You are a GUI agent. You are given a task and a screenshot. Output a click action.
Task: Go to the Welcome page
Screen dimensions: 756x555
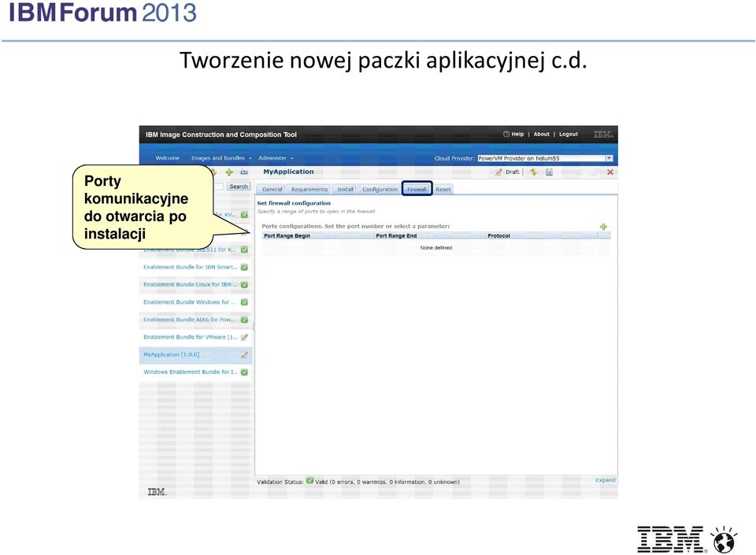click(167, 158)
